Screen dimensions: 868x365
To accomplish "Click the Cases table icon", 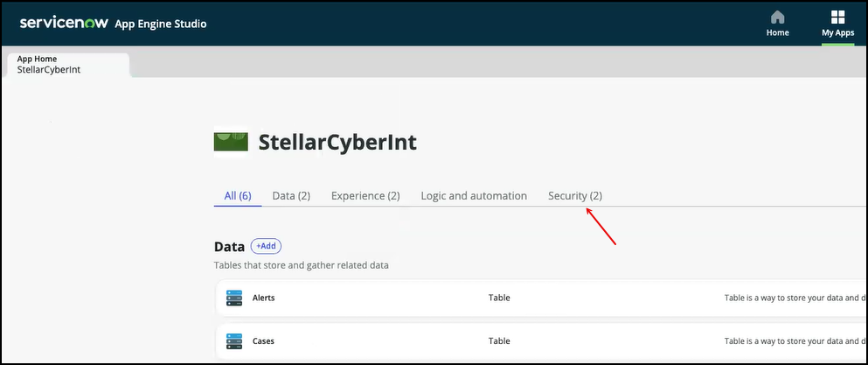I will tap(234, 340).
